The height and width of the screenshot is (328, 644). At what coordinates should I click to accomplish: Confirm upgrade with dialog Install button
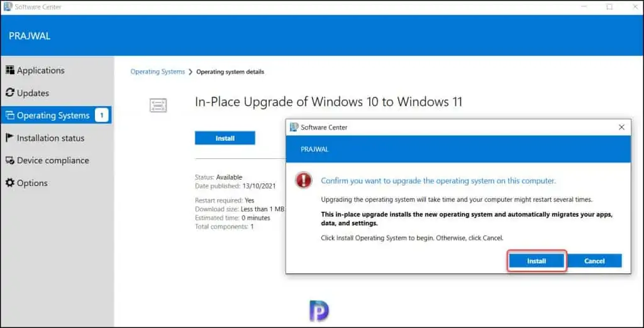(x=537, y=261)
